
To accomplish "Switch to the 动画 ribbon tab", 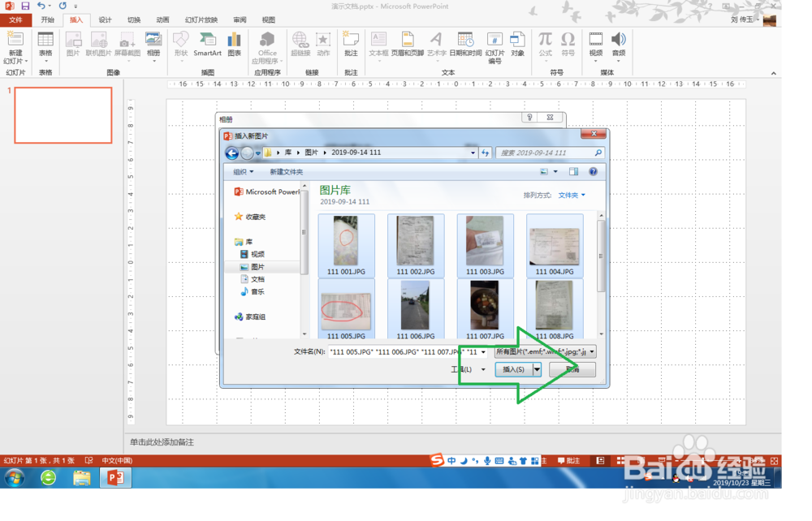I will [162, 20].
